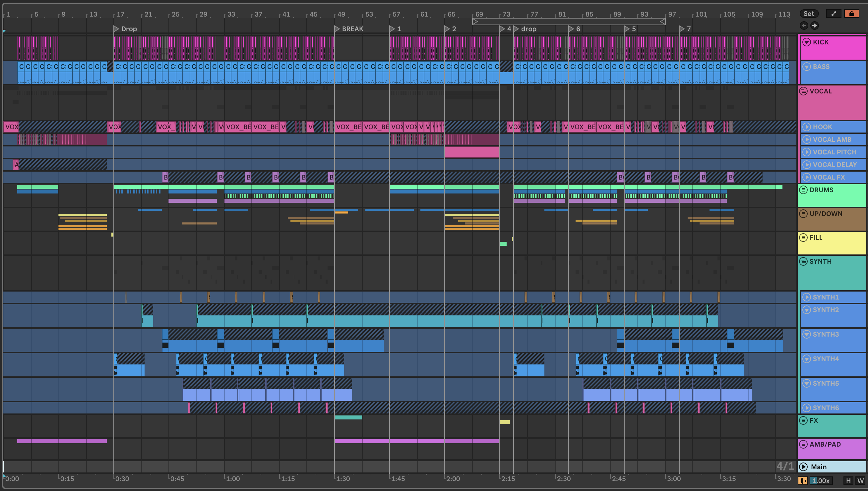868x491 pixels.
Task: Expand the DRUMS group track
Action: (804, 190)
